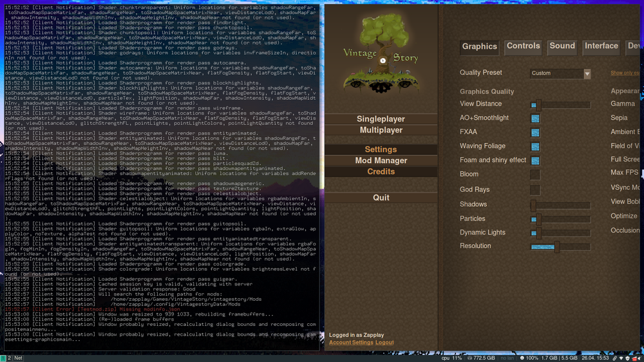The width and height of the screenshot is (644, 362).
Task: Click the shield icon in system tray
Action: point(627,357)
